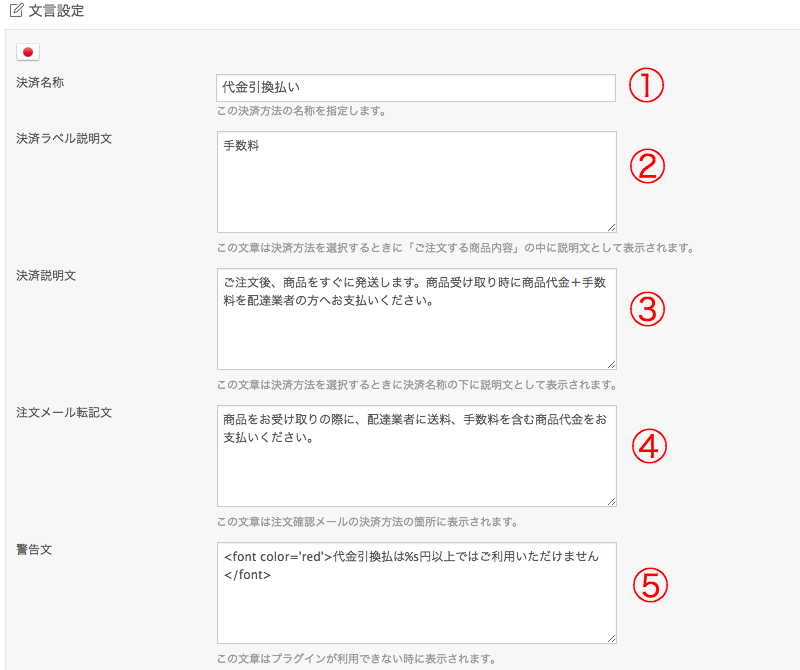Select the Japanese flag language icon

[x=27, y=51]
